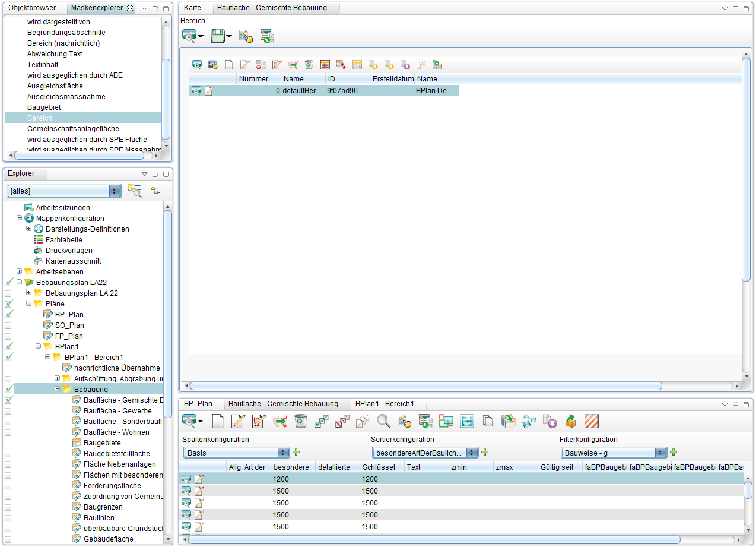Click the recycle bin icon in bottom toolbar
The image size is (756, 547).
coord(301,422)
